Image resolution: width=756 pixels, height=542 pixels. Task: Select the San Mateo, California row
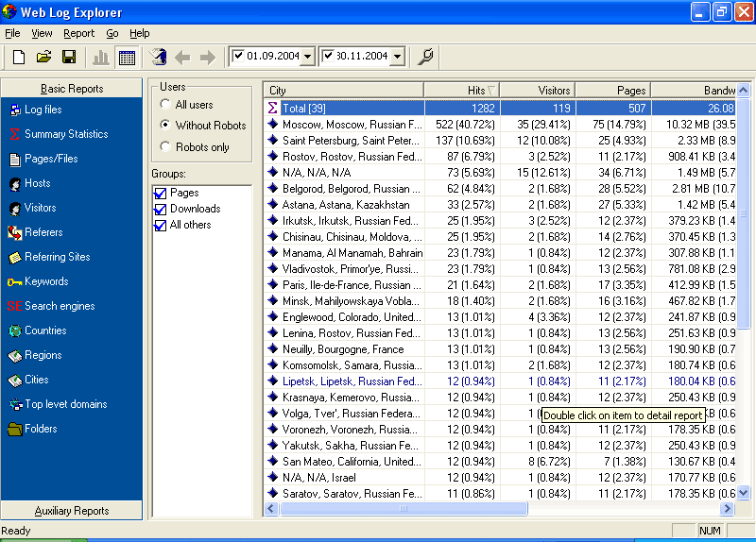(x=501, y=462)
